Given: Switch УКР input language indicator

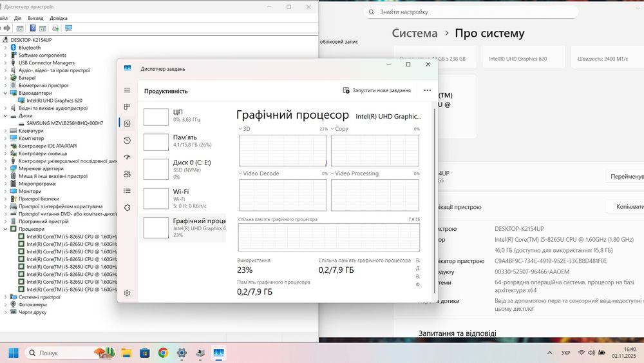Looking at the screenshot, I should click(565, 353).
